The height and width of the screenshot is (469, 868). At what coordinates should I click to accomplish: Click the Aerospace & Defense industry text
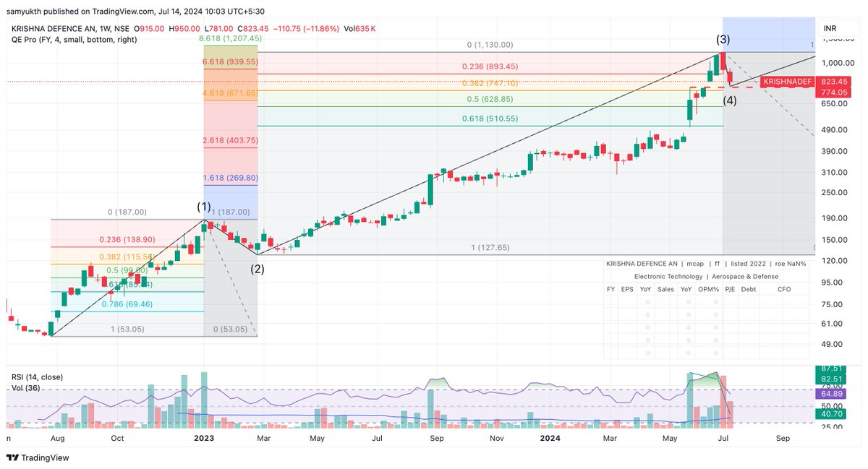(x=746, y=277)
